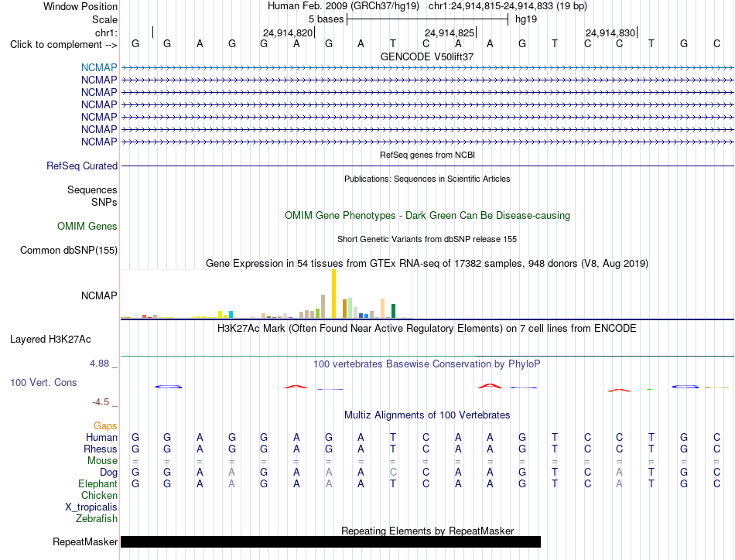Image resolution: width=735 pixels, height=560 pixels.
Task: Click 'Multiz Alignments of 100 Vertebrates' title
Action: click(427, 415)
